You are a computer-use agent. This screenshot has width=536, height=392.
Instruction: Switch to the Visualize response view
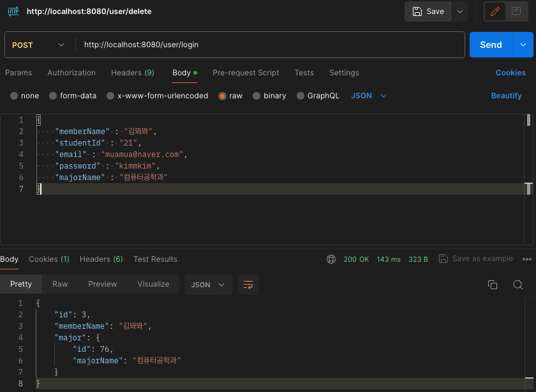(x=154, y=284)
